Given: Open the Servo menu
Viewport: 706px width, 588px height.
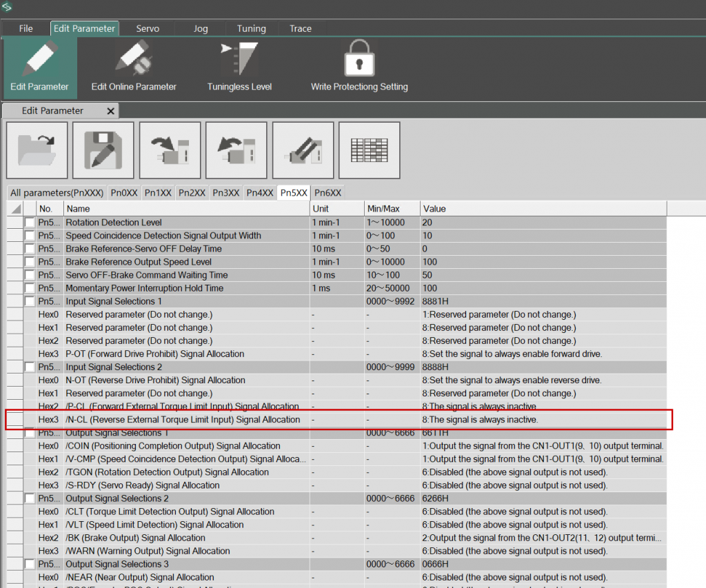Looking at the screenshot, I should pyautogui.click(x=148, y=28).
